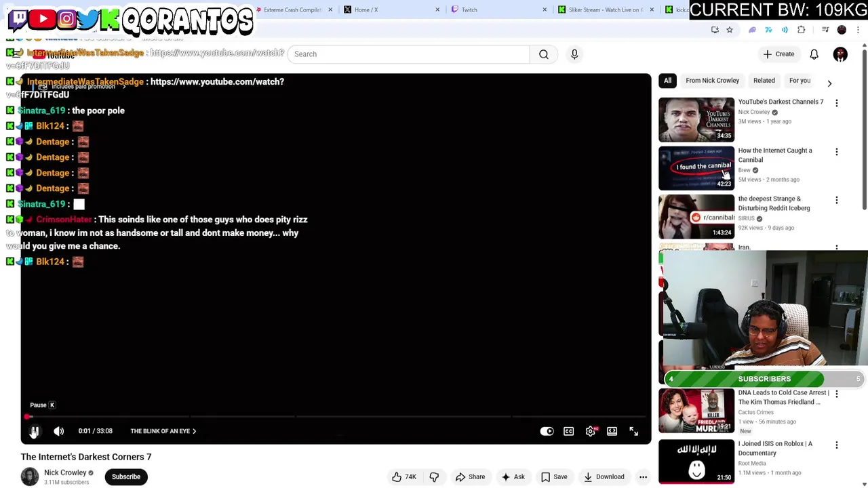Share the video
Viewport: 868px width, 488px height.
[x=471, y=476]
